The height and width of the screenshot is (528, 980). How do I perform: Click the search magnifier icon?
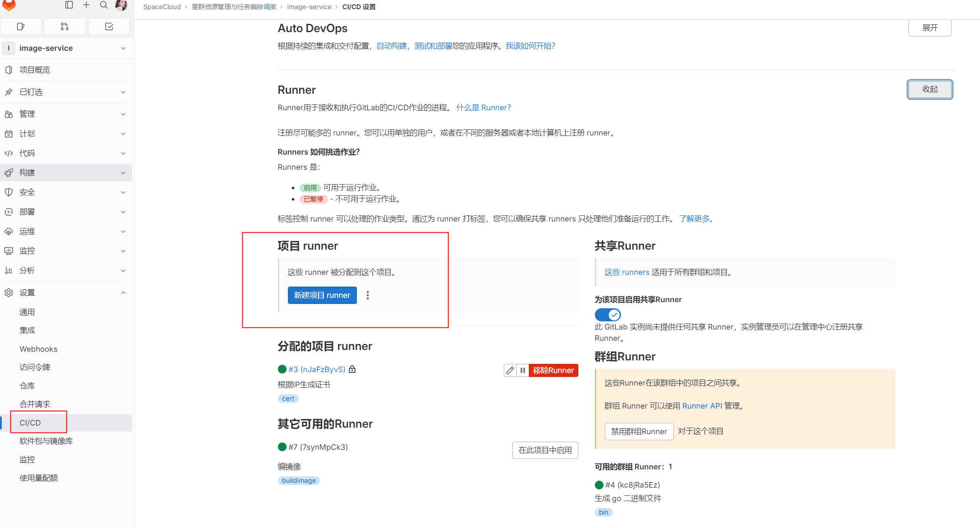(x=103, y=5)
